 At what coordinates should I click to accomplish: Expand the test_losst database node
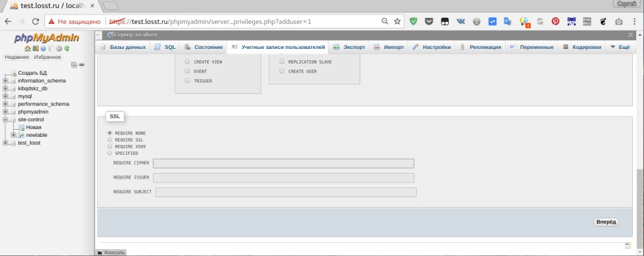coord(5,143)
